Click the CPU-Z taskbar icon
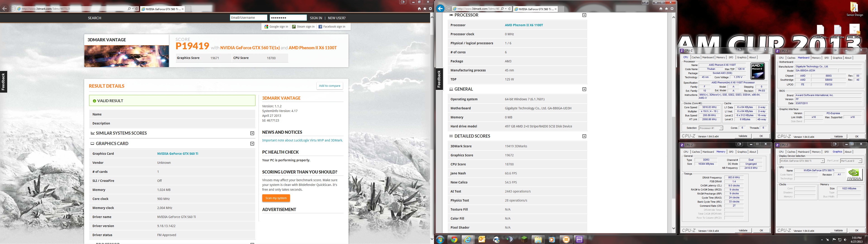The image size is (868, 244). [580, 240]
